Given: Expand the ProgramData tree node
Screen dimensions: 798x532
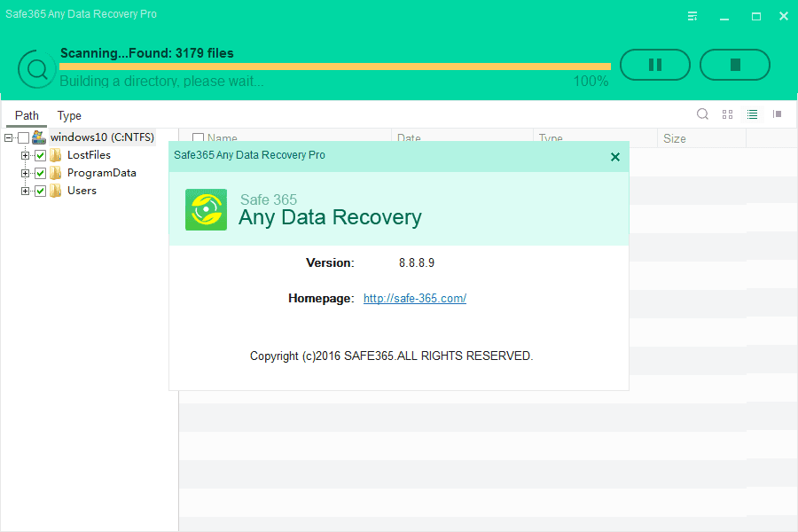Looking at the screenshot, I should click(x=26, y=173).
